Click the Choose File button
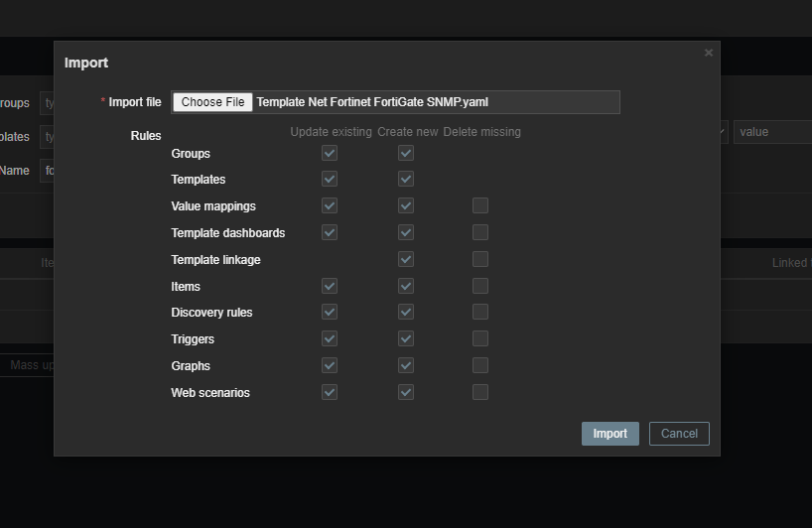Viewport: 812px width, 528px height. tap(212, 102)
